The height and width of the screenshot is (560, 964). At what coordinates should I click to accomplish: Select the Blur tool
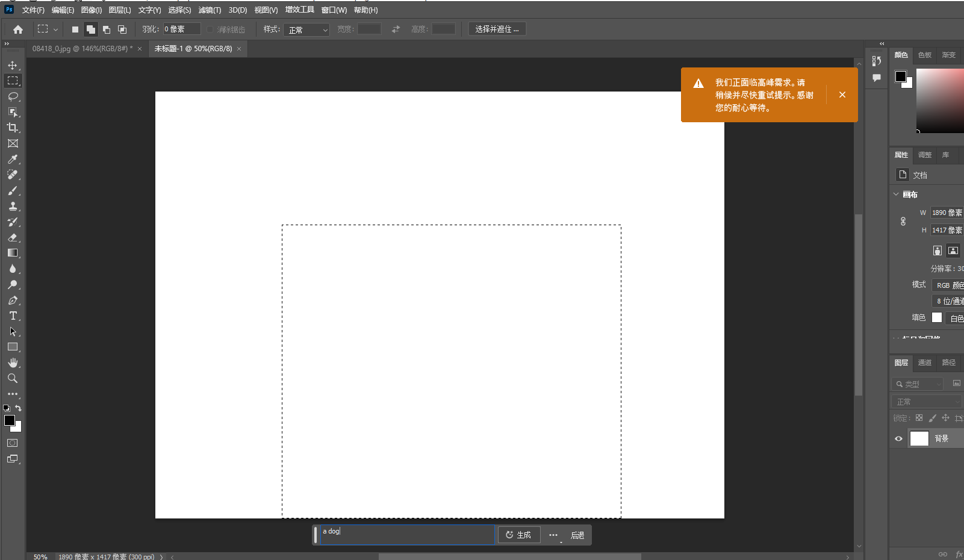coord(13,269)
